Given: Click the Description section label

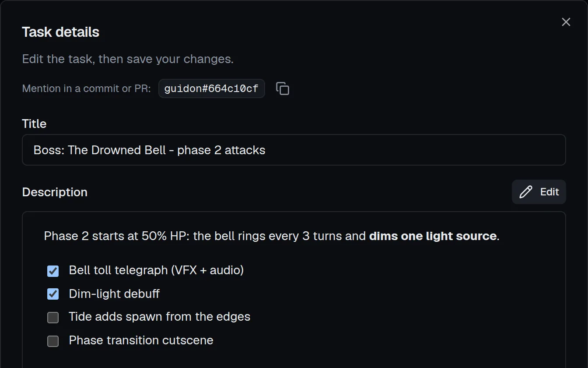Looking at the screenshot, I should coord(55,192).
